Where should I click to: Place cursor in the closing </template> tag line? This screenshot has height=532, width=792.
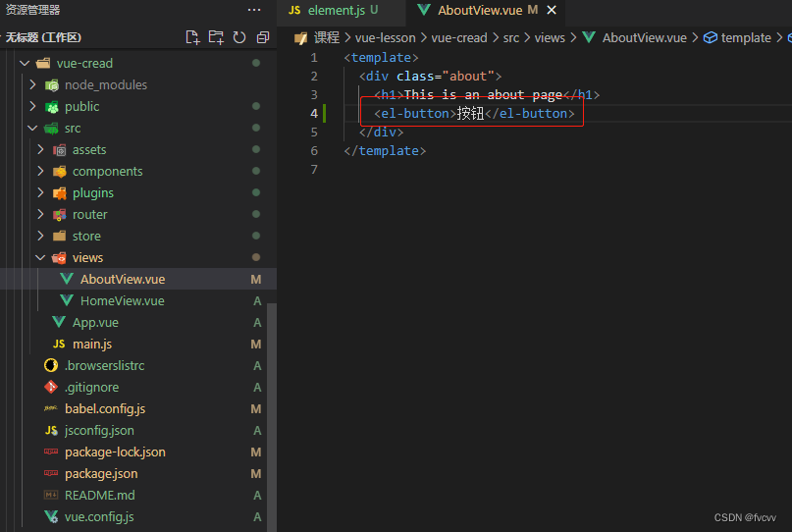tap(385, 150)
